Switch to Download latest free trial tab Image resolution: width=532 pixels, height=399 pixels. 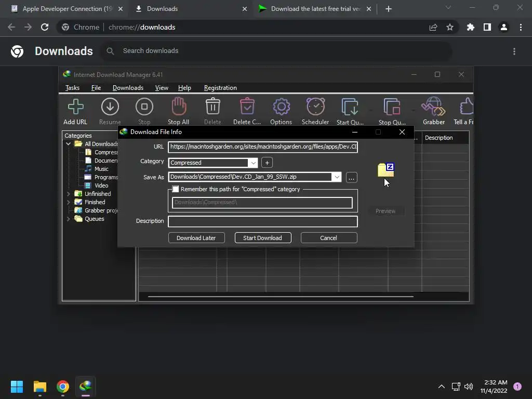(315, 9)
